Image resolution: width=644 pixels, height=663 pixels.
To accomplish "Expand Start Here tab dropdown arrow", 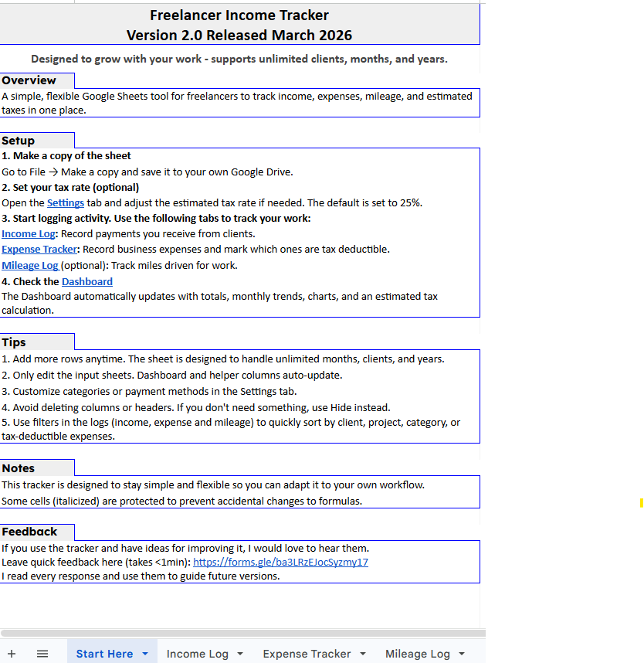I will tap(145, 654).
